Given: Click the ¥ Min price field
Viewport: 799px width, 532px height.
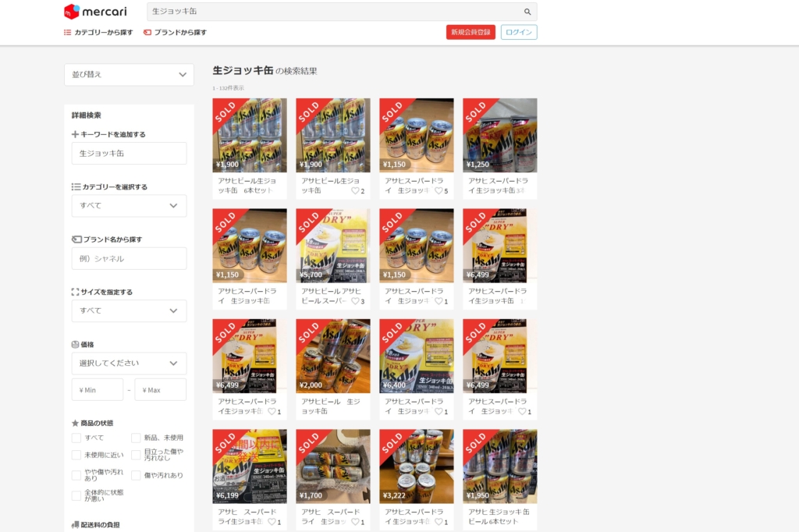Looking at the screenshot, I should click(x=98, y=390).
